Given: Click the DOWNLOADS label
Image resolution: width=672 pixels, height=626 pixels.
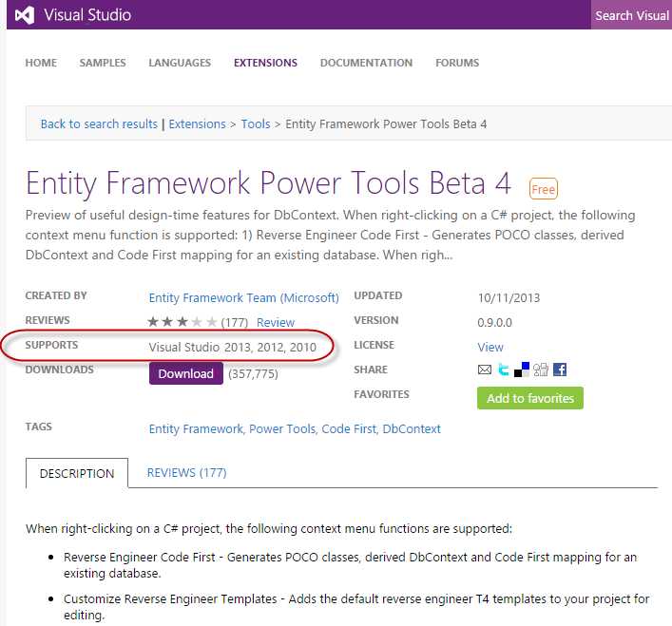Looking at the screenshot, I should (59, 370).
